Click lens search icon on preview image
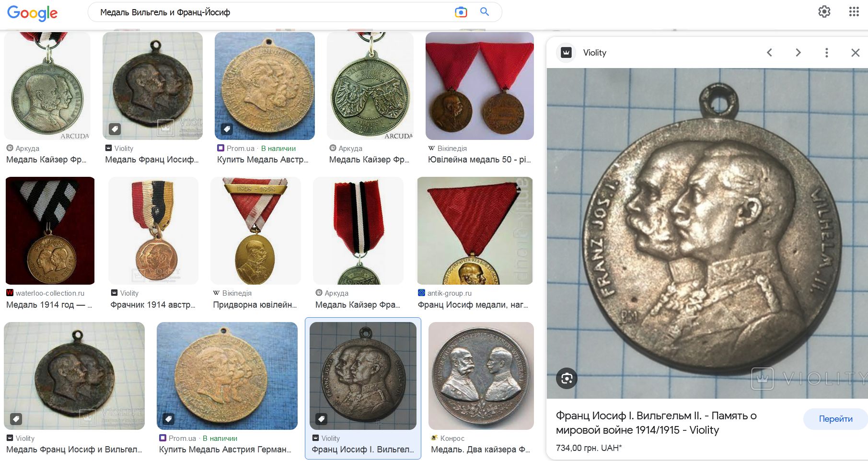The width and height of the screenshot is (868, 461). coord(567,379)
